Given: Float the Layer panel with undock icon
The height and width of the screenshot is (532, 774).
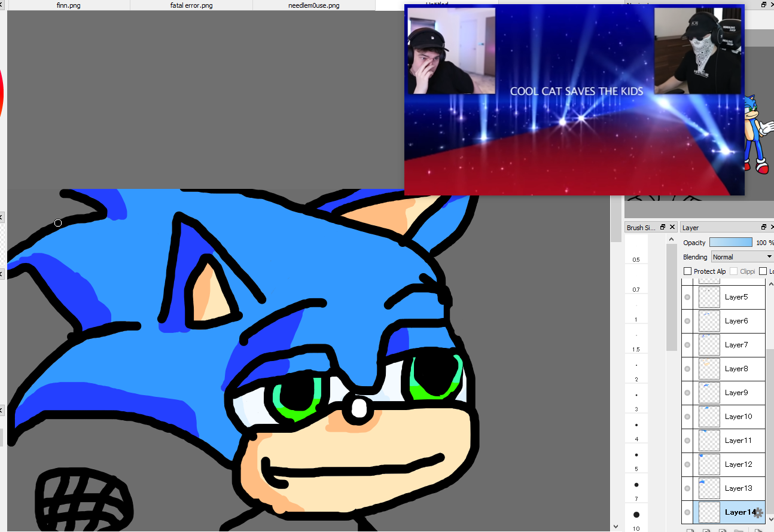Looking at the screenshot, I should pos(763,227).
